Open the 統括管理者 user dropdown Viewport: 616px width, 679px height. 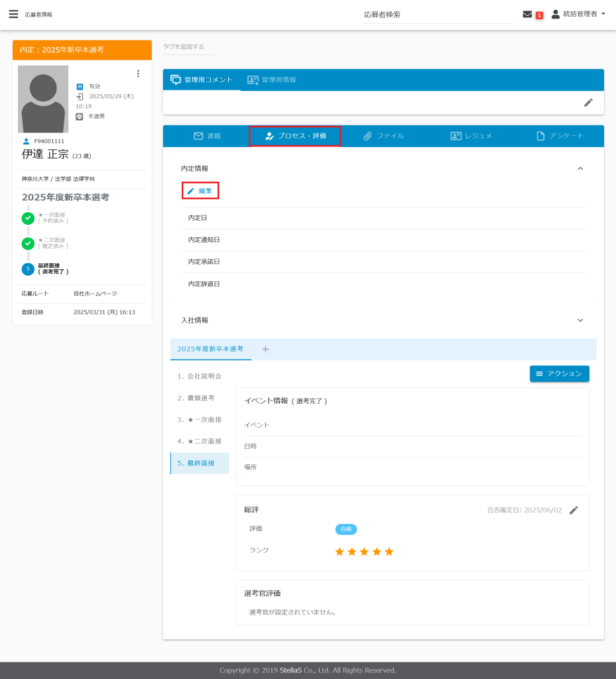pos(579,14)
